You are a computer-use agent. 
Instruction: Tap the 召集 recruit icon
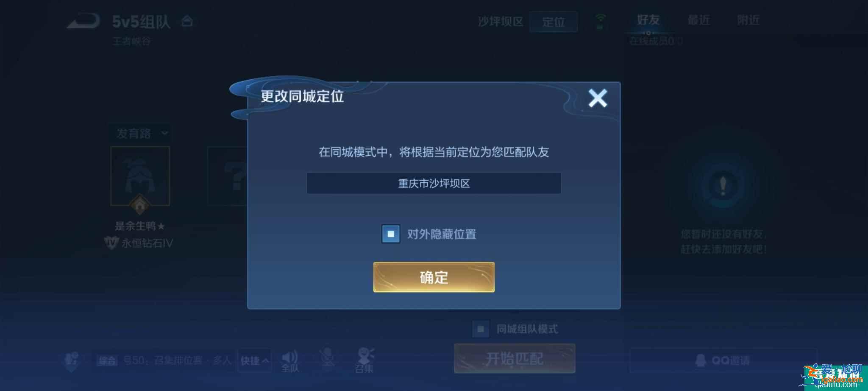pyautogui.click(x=364, y=360)
